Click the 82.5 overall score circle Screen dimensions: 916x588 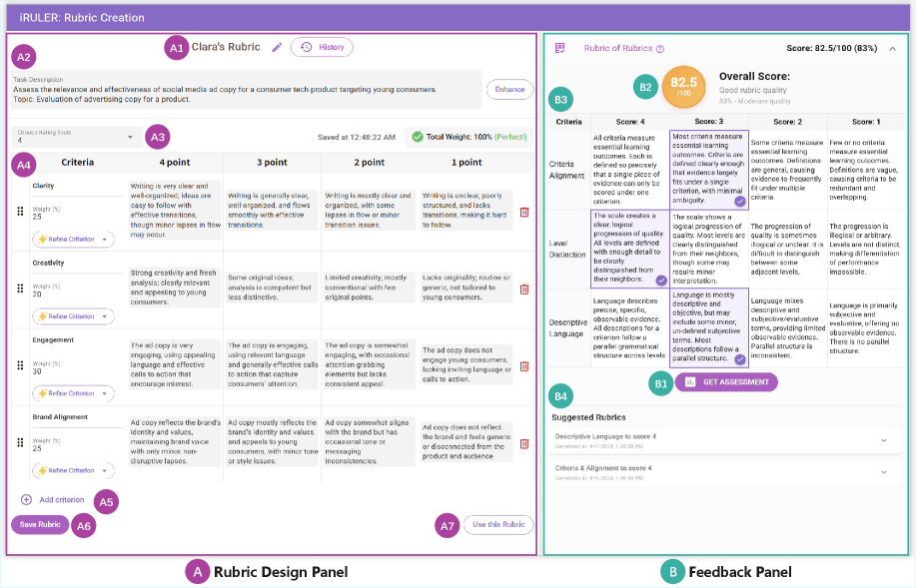point(683,87)
